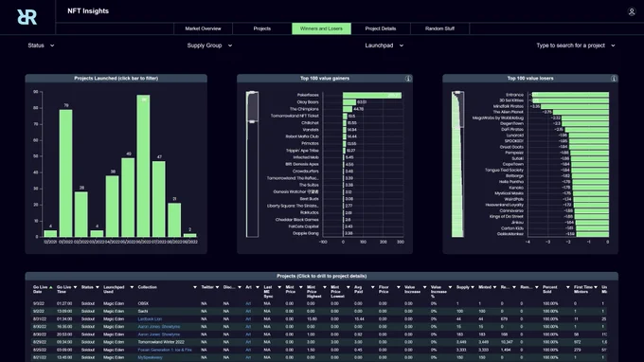The height and width of the screenshot is (362, 644).
Task: Show info for Top 100 value gainers
Action: tap(408, 78)
